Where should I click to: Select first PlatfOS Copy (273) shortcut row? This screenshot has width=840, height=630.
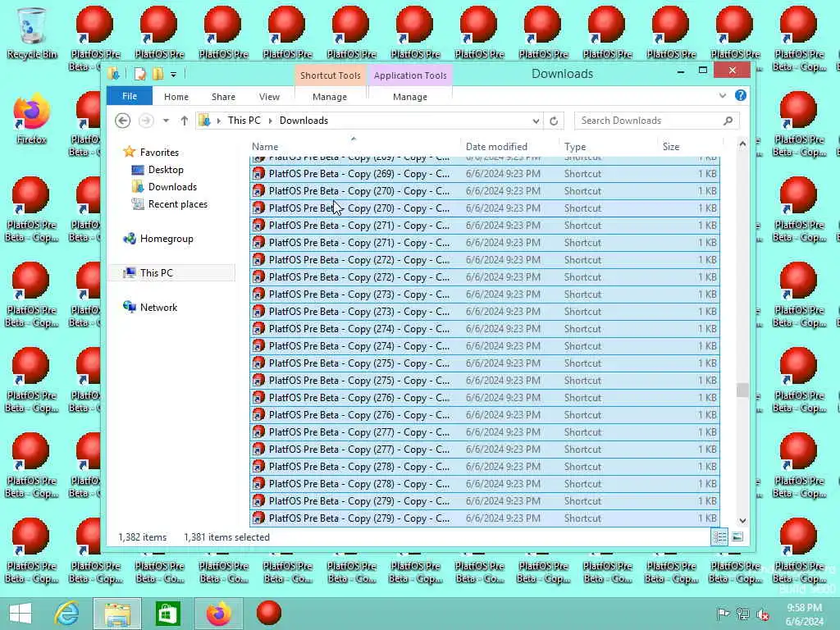point(484,294)
